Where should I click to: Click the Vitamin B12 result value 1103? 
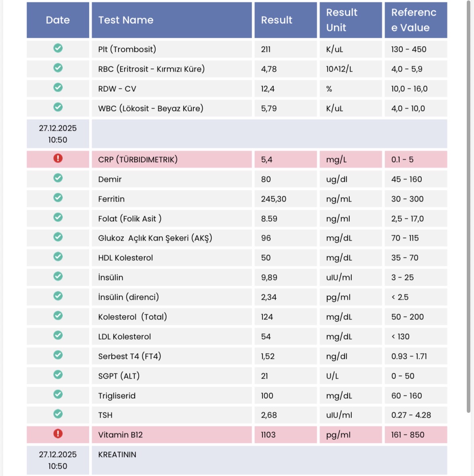[268, 435]
